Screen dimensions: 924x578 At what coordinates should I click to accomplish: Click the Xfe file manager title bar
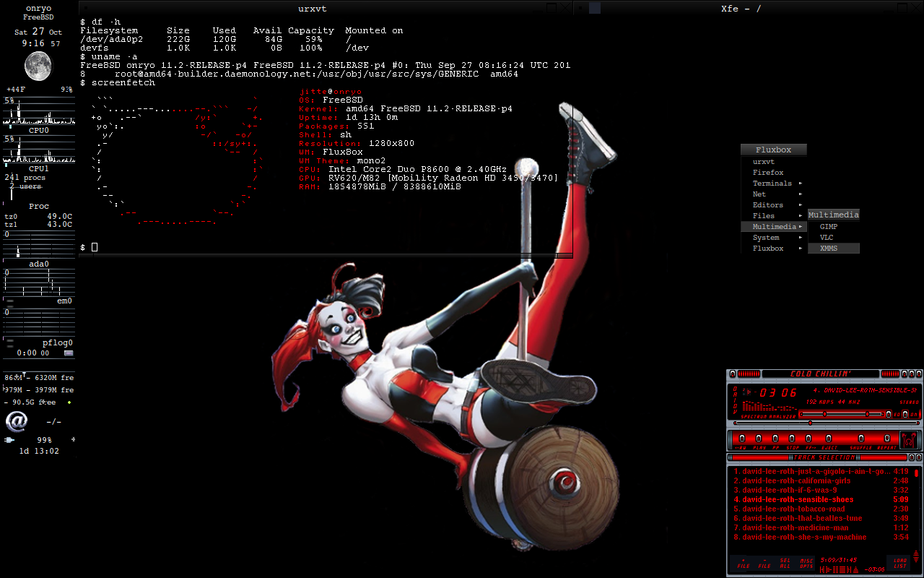(741, 9)
